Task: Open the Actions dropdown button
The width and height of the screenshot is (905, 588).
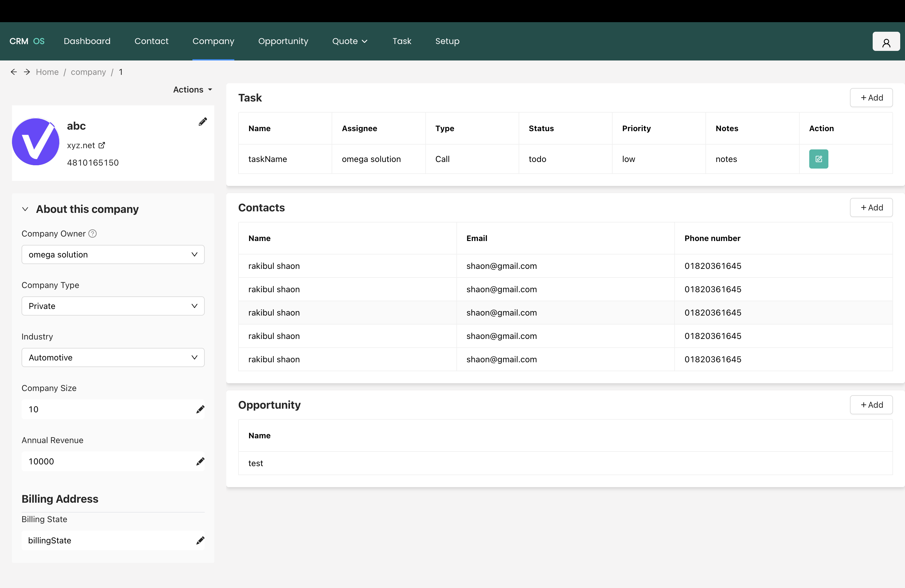Action: pos(192,90)
